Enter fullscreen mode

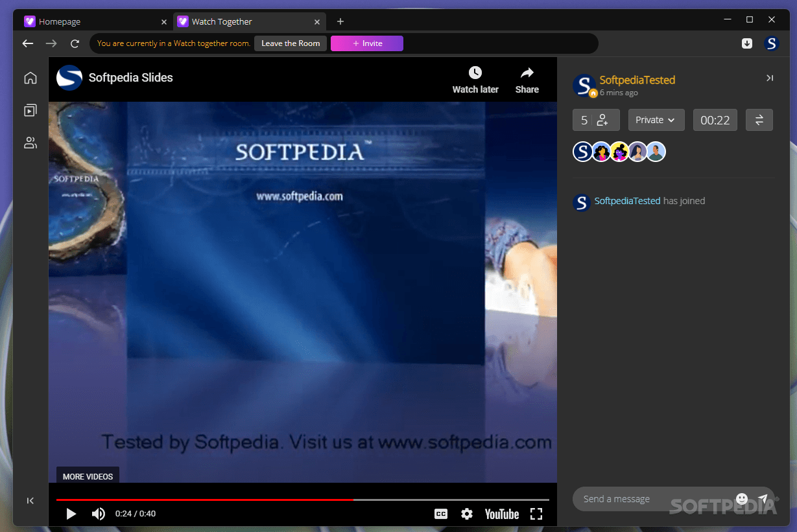click(536, 514)
